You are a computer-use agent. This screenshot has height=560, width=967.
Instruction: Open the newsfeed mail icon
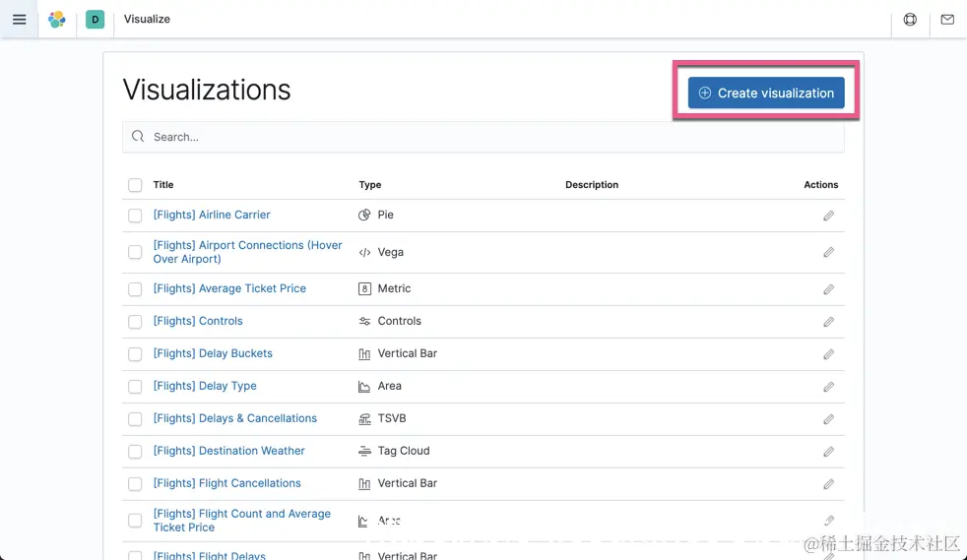click(x=948, y=19)
